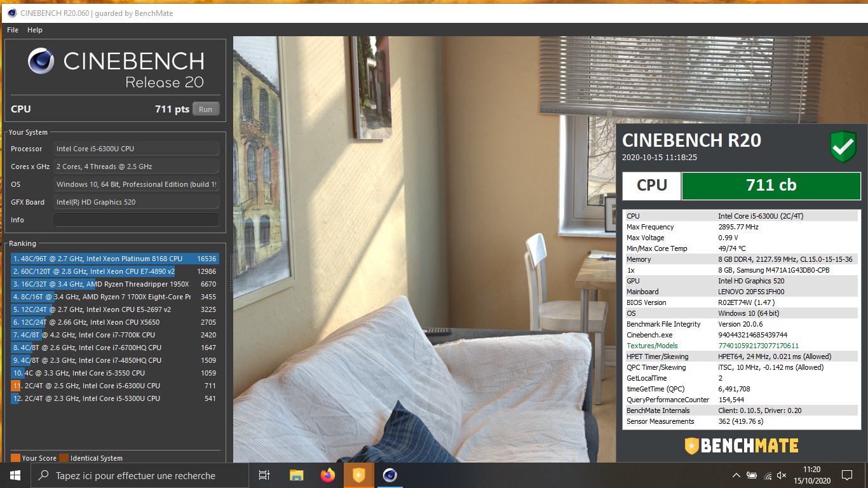Open network Wi-Fi tray icon
The width and height of the screenshot is (868, 488).
click(x=768, y=475)
